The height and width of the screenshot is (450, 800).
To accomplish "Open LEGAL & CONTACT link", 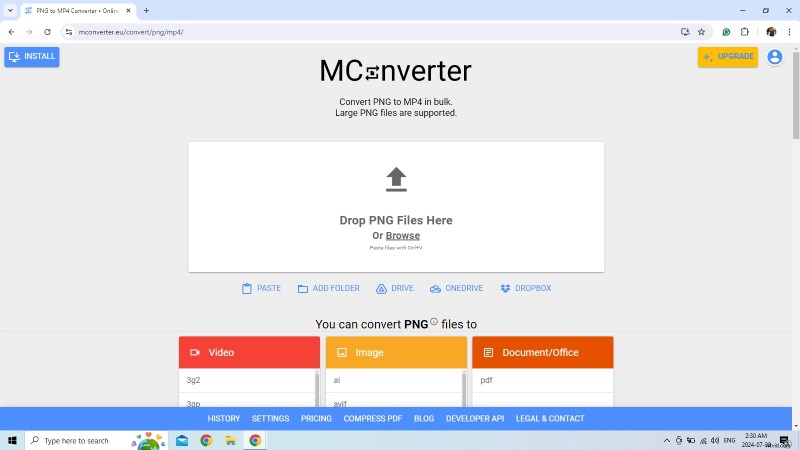I will coord(550,418).
